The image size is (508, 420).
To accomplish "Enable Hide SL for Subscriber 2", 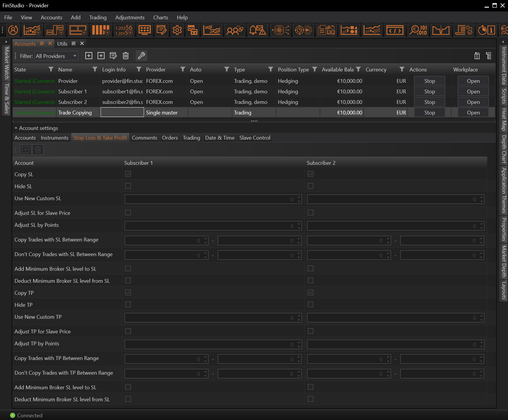I will pyautogui.click(x=311, y=186).
